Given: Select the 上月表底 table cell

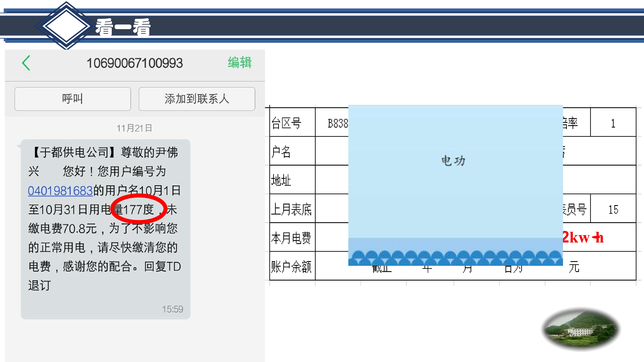Looking at the screenshot, I should pyautogui.click(x=292, y=209).
